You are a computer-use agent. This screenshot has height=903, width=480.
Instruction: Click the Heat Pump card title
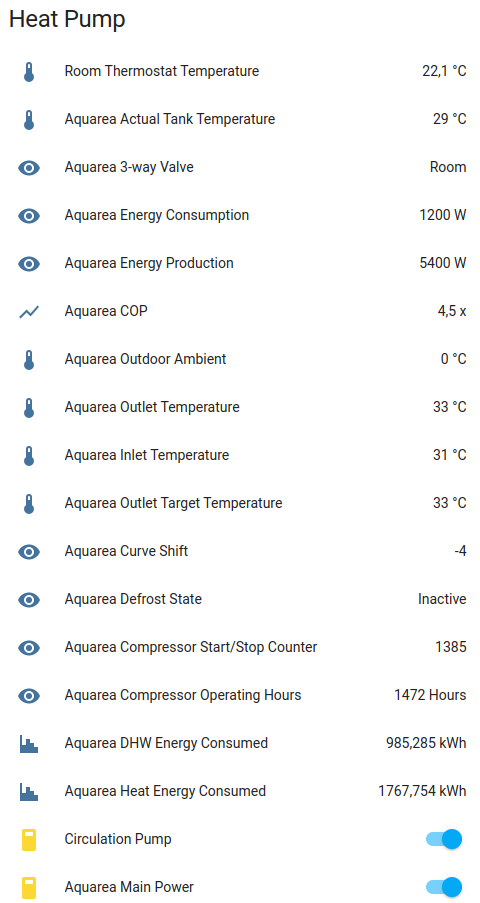pos(67,20)
